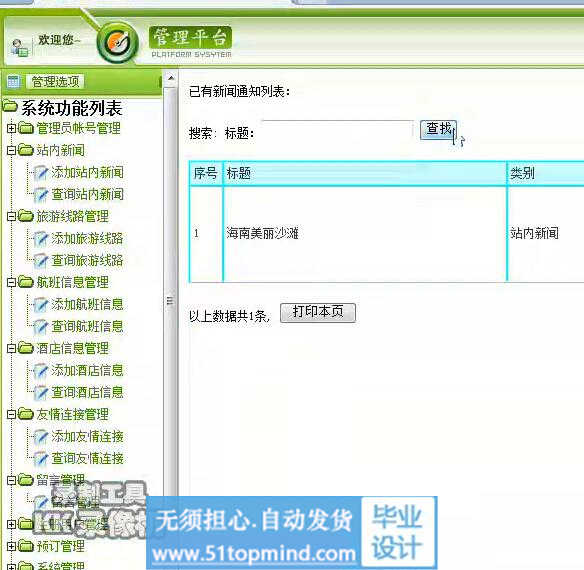Click the 打印本页 print button

pos(318,312)
